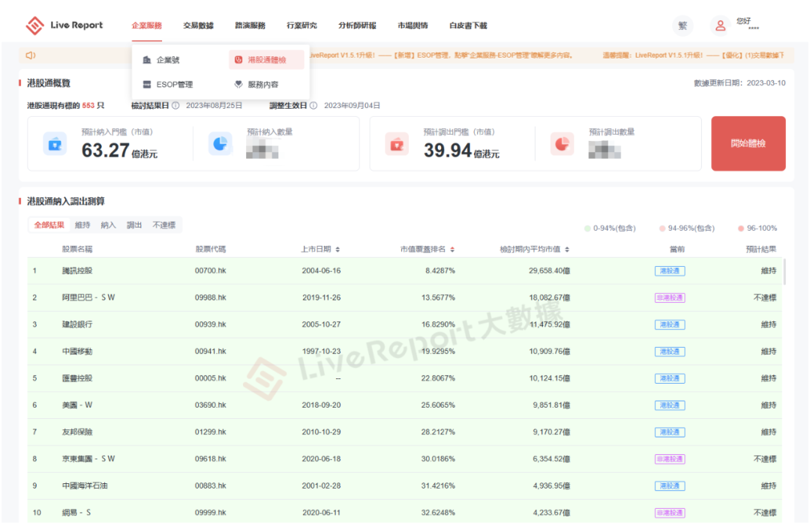This screenshot has height=532, width=810.
Task: Click the Live Report logo icon
Action: pyautogui.click(x=34, y=25)
